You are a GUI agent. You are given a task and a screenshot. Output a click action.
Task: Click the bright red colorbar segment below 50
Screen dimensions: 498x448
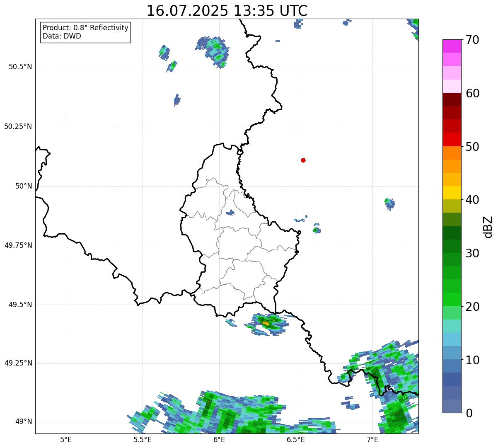coord(452,140)
